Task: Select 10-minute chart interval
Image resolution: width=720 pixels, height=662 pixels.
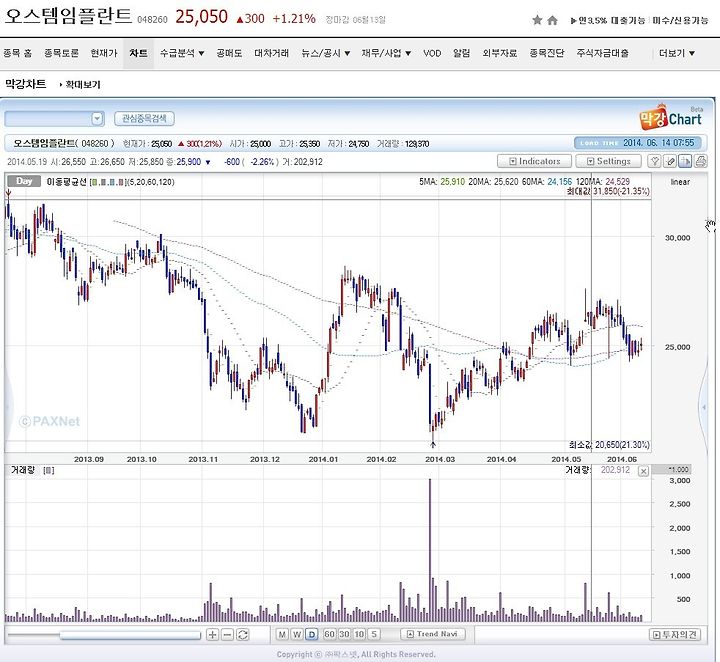Action: [x=359, y=634]
